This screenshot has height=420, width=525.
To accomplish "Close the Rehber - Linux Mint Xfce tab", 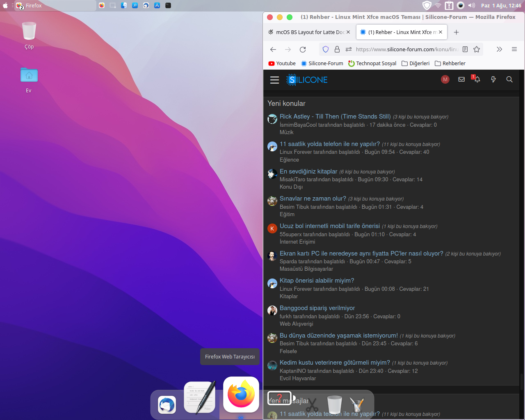I will point(441,32).
